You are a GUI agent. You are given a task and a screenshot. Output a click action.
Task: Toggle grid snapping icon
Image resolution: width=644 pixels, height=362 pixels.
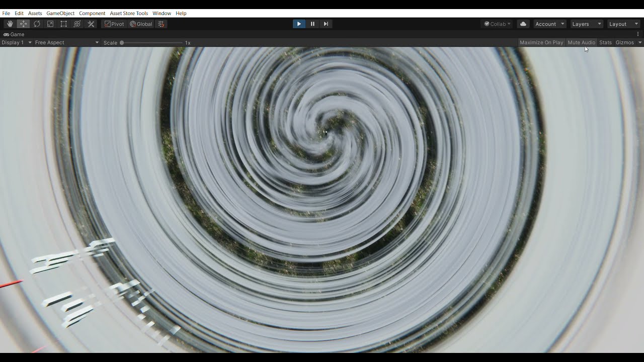(x=161, y=24)
